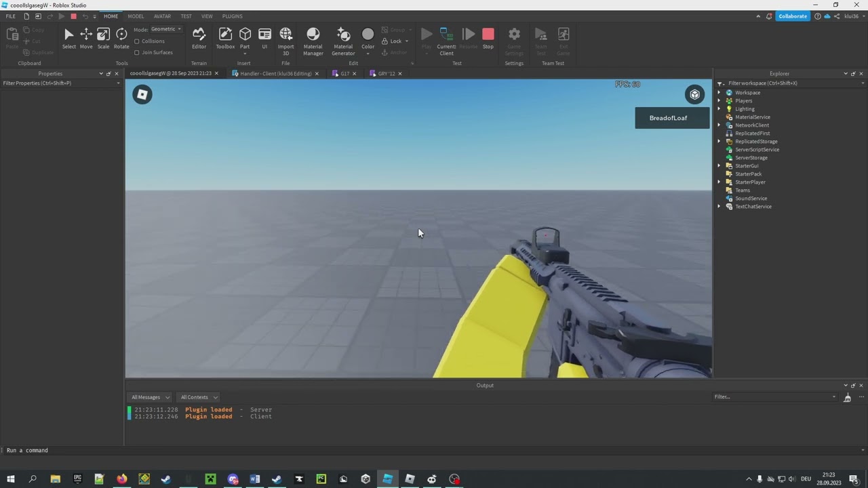The height and width of the screenshot is (488, 868).
Task: Open the Material Manager
Action: (313, 41)
